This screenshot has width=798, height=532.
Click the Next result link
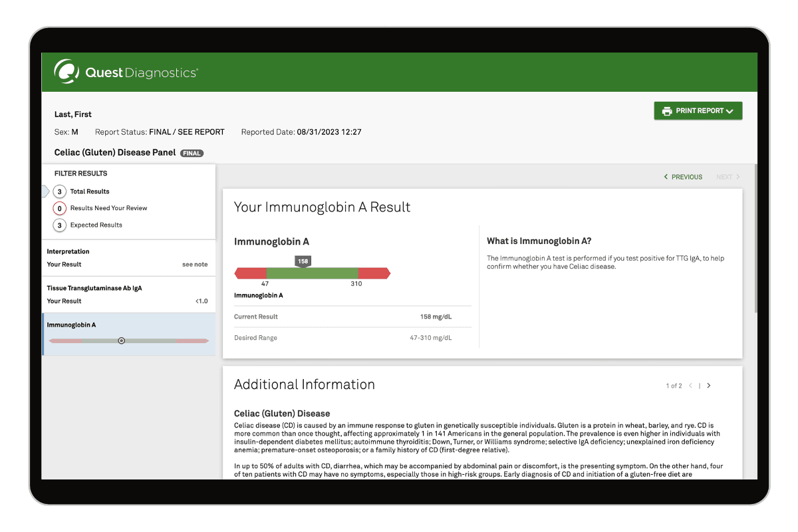pyautogui.click(x=728, y=177)
